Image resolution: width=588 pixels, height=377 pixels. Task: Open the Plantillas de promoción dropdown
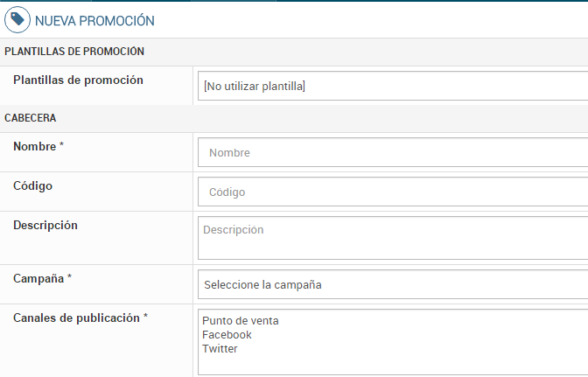tap(392, 86)
